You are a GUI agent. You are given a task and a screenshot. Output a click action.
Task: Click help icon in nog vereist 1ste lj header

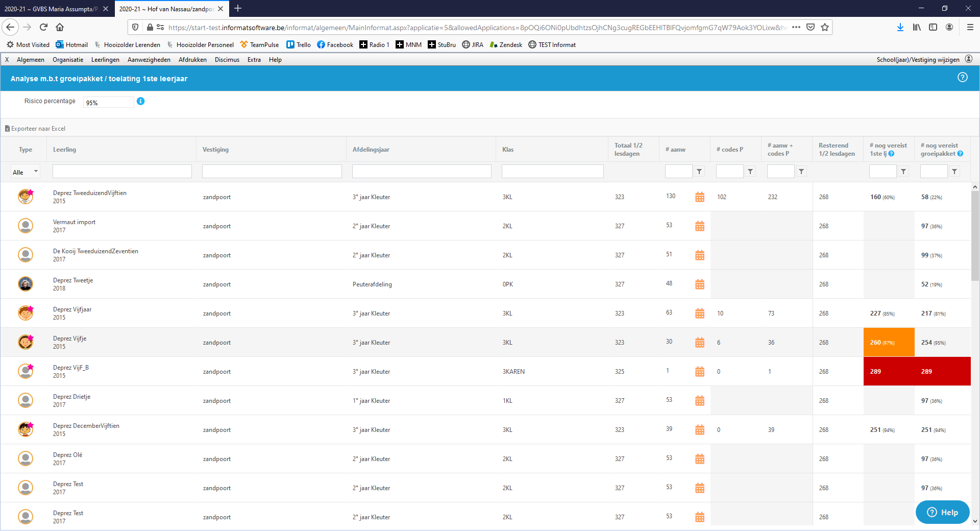coord(891,154)
